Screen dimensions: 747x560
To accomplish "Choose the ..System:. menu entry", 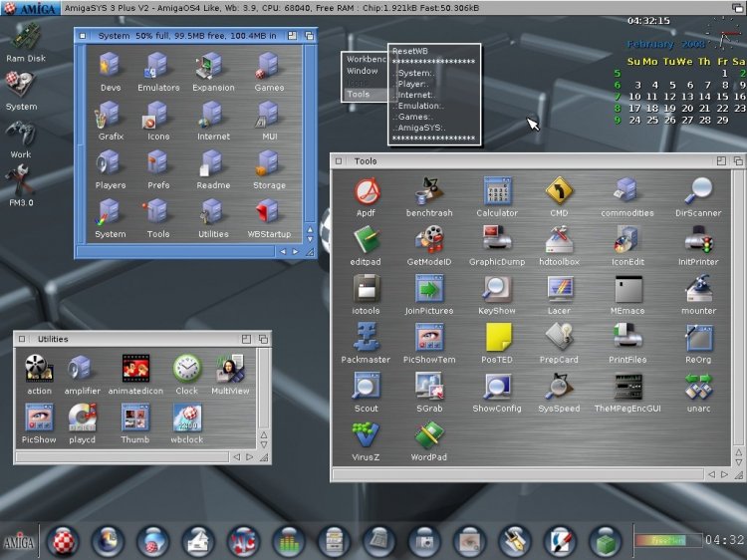I will [413, 73].
